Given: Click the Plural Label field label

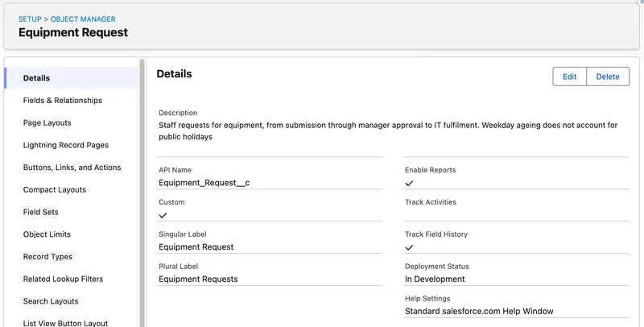Looking at the screenshot, I should point(178,267).
